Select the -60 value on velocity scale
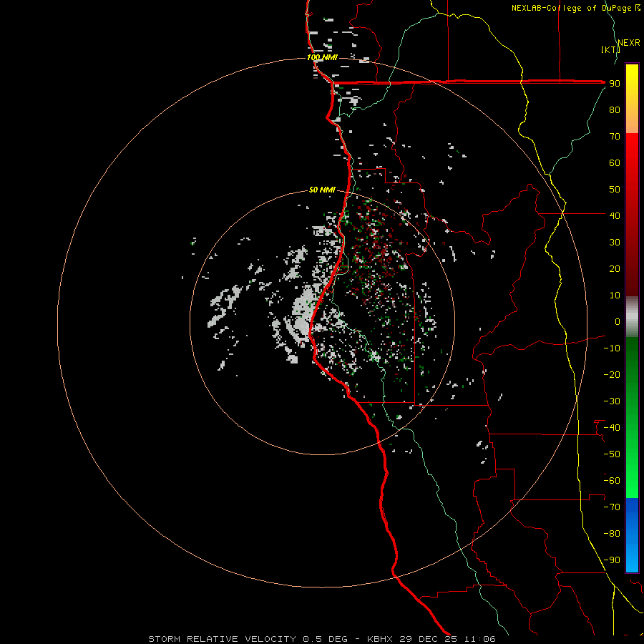 pos(612,481)
